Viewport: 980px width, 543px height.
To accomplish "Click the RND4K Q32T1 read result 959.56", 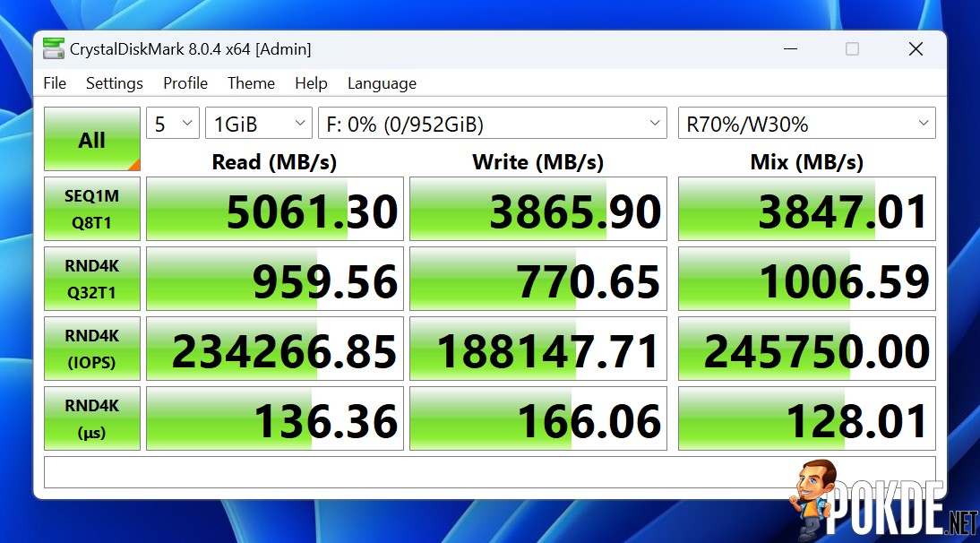I will tap(275, 279).
